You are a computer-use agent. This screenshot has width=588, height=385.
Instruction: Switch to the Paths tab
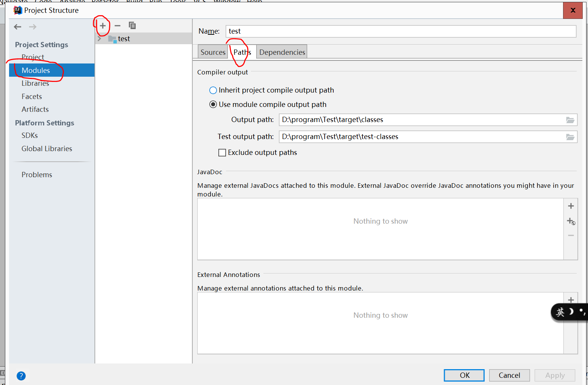(242, 52)
